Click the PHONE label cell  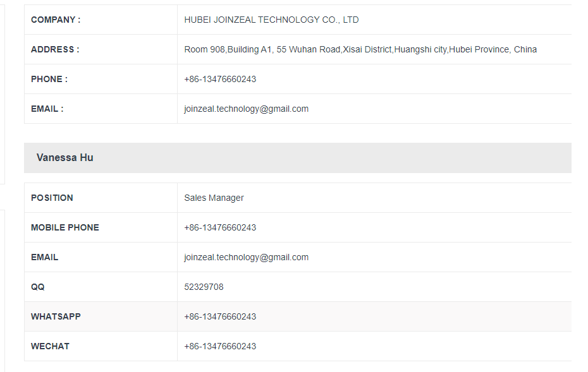pos(101,79)
